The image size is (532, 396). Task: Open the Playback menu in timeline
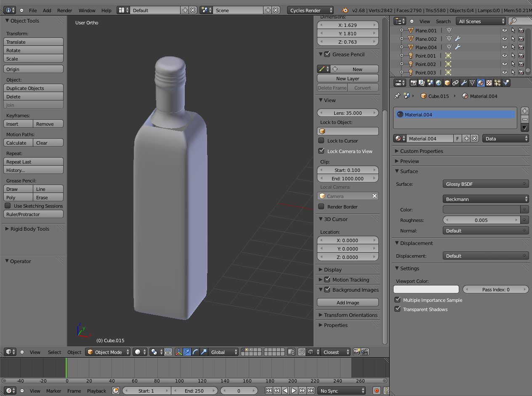click(x=96, y=391)
